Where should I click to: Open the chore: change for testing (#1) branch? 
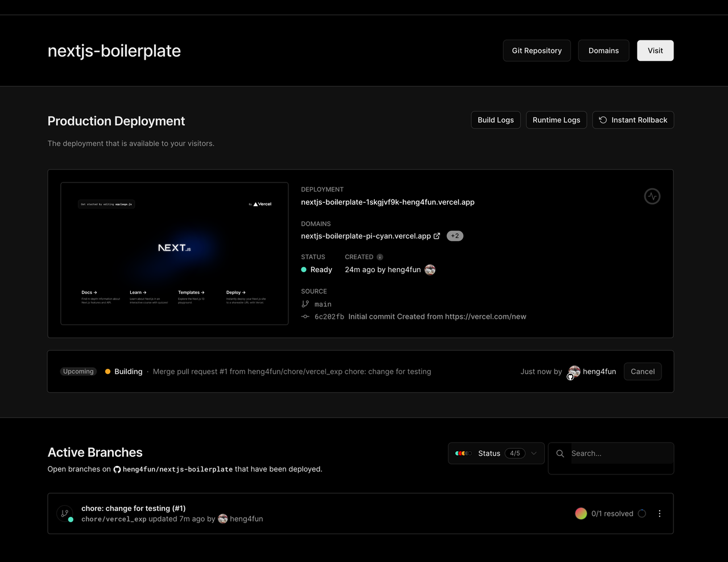(134, 509)
